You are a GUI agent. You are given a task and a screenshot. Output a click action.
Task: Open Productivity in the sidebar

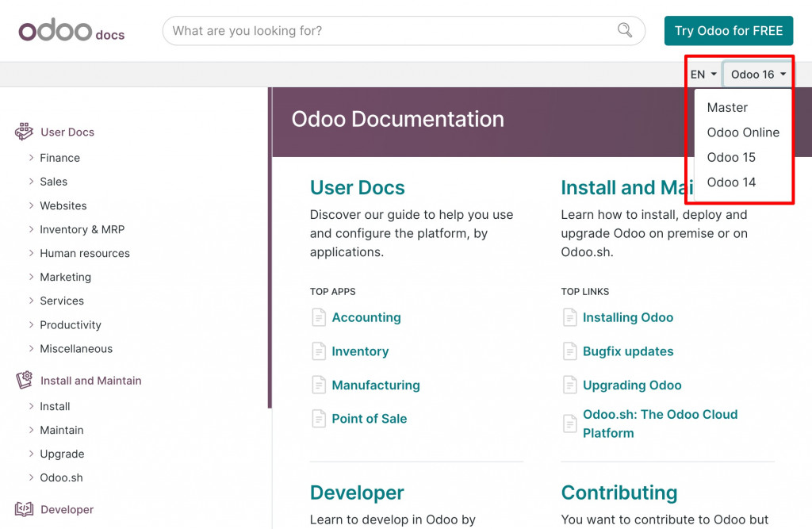[71, 325]
